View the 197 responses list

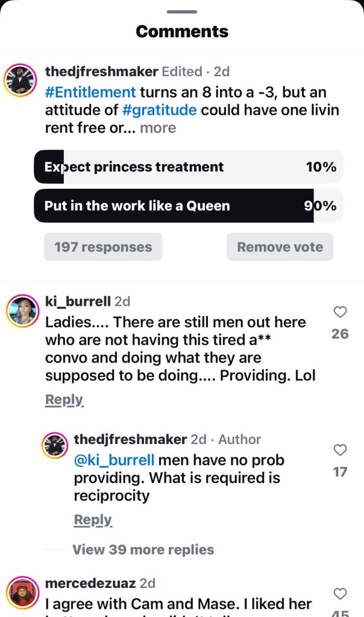click(103, 247)
